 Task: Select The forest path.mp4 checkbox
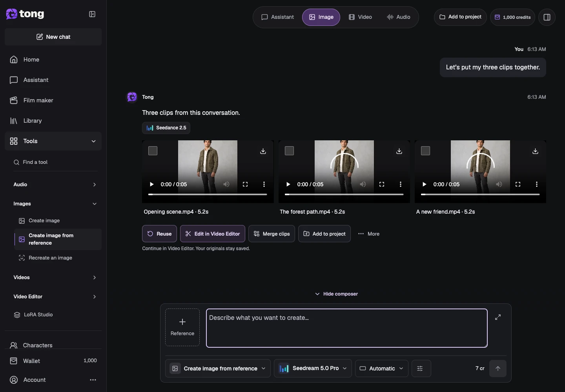click(x=289, y=151)
